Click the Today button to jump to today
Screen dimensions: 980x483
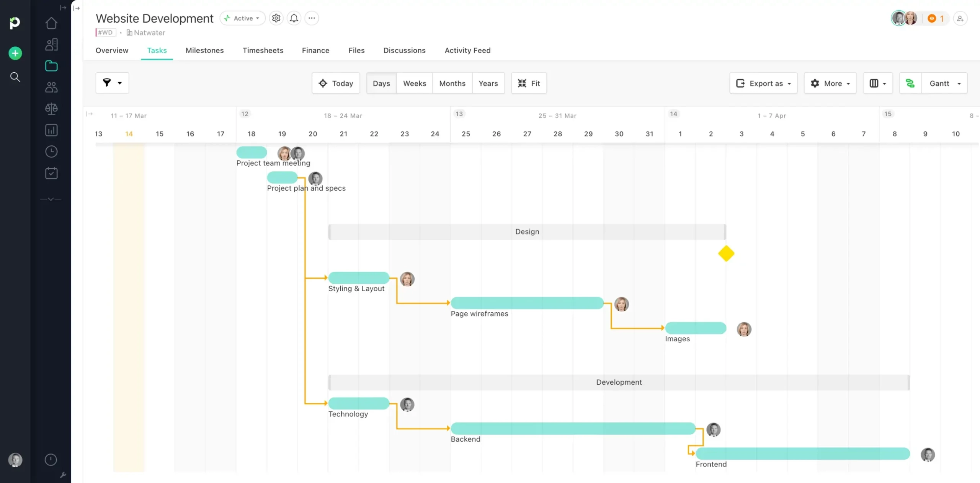point(336,83)
